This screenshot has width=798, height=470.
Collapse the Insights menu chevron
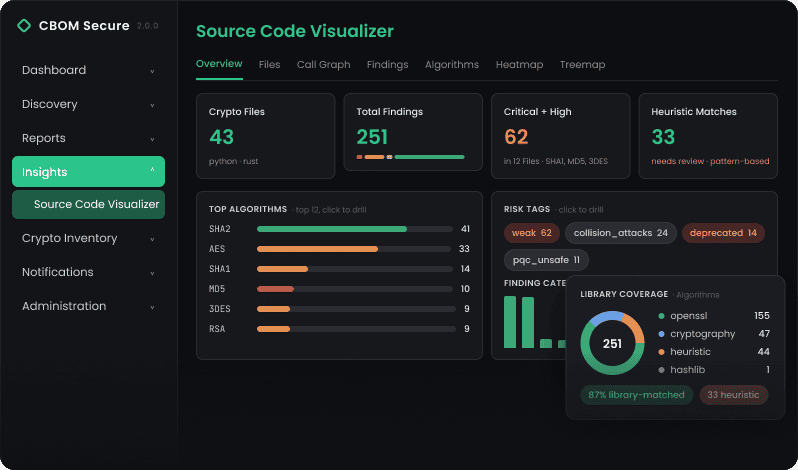tap(152, 171)
